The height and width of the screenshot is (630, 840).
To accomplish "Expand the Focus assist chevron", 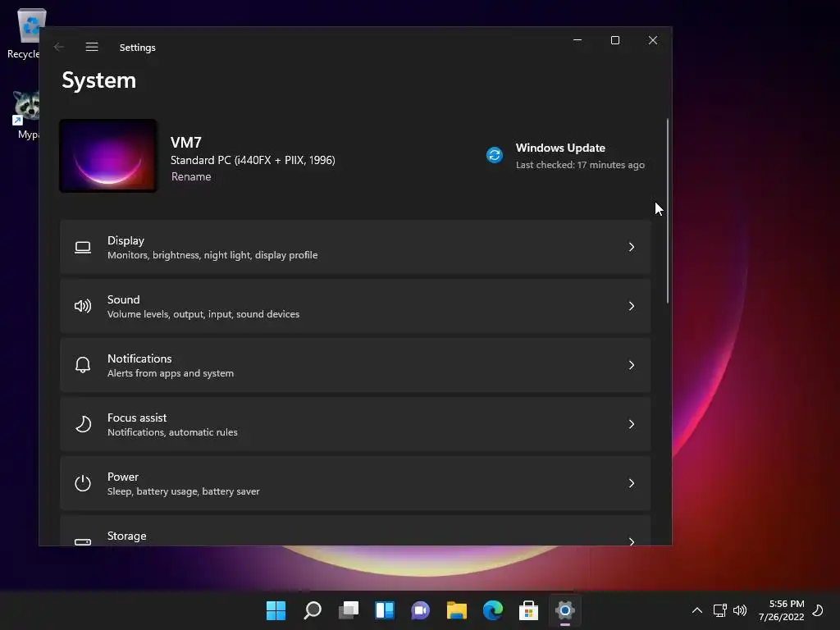I will 632,424.
